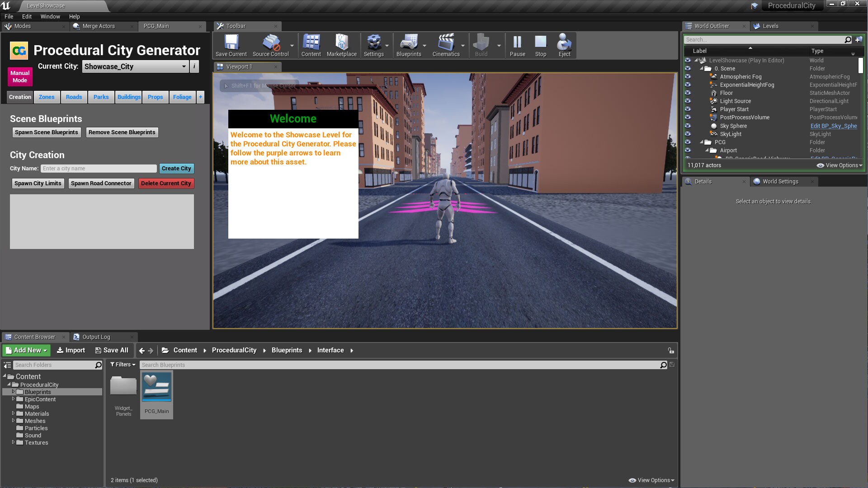Click the add folder icon in World Outliner
The width and height of the screenshot is (868, 488).
[x=858, y=40]
